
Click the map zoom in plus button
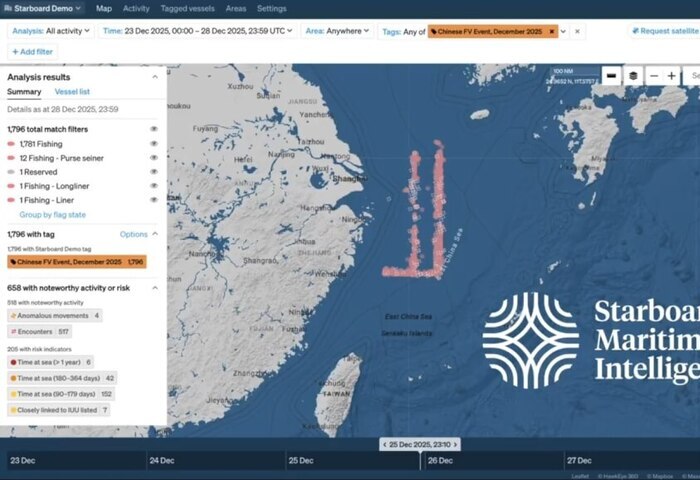671,76
